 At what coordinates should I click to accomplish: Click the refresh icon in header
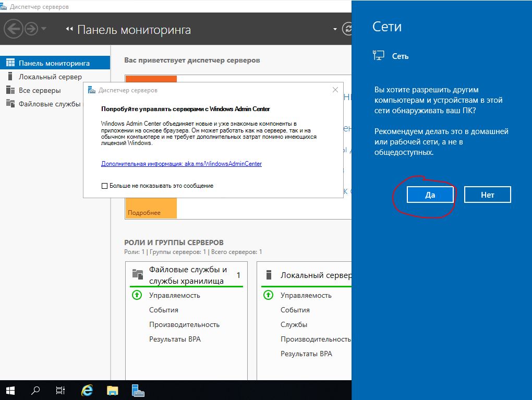pyautogui.click(x=347, y=29)
